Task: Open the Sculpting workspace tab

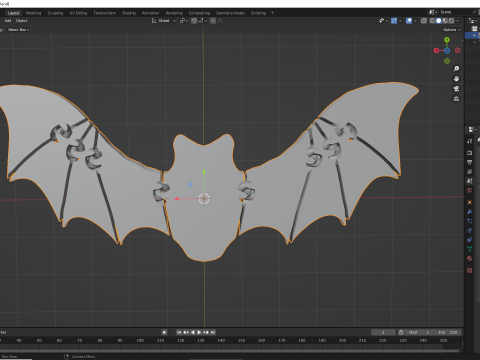Action: point(55,13)
